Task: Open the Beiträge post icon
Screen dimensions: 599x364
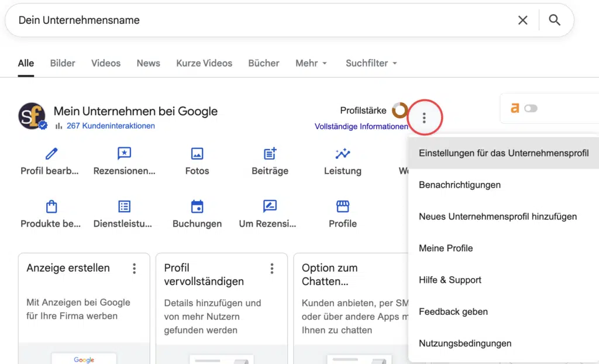Action: 270,154
